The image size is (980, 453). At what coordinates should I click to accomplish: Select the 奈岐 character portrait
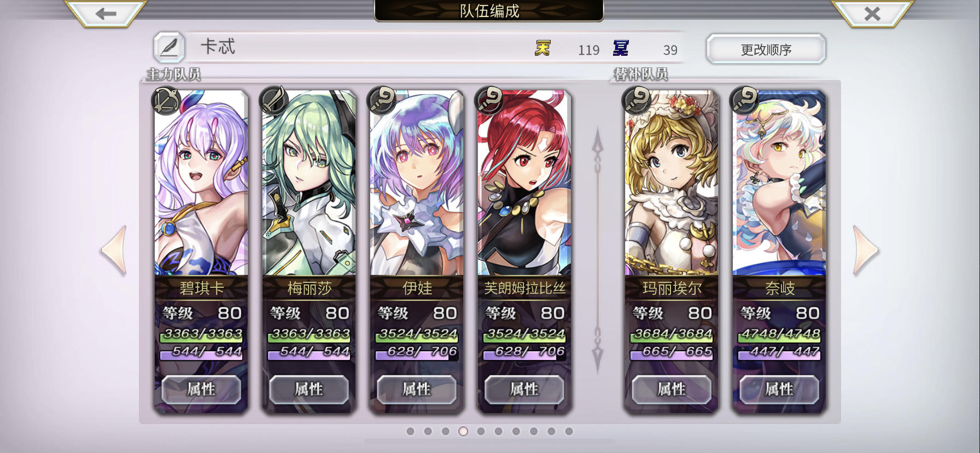coord(779,183)
